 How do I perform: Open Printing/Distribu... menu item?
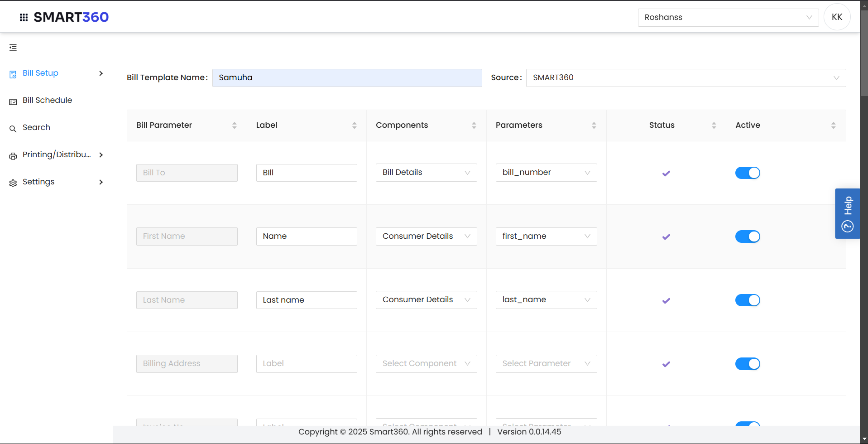tap(56, 155)
